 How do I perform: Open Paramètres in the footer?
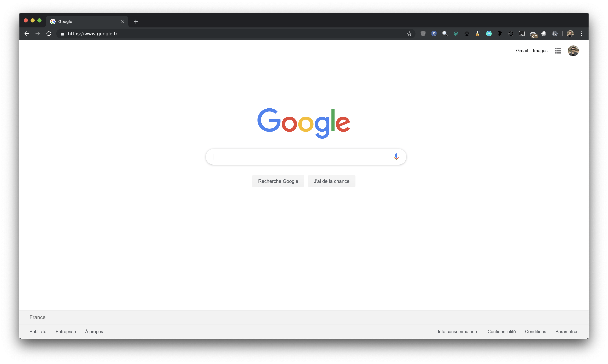(x=566, y=332)
